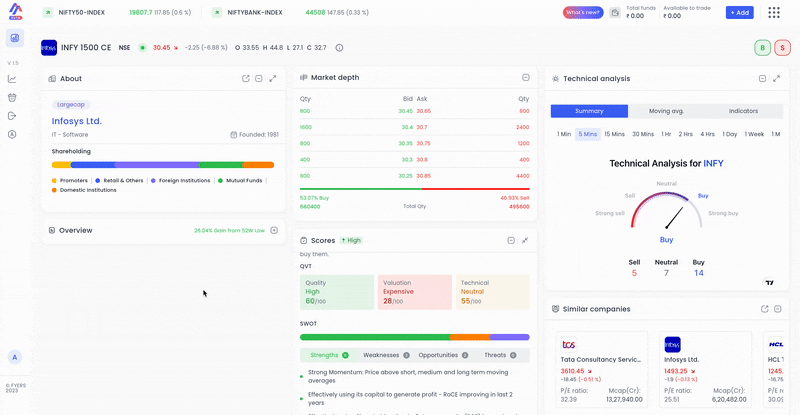Collapse the About panel

pyautogui.click(x=259, y=79)
